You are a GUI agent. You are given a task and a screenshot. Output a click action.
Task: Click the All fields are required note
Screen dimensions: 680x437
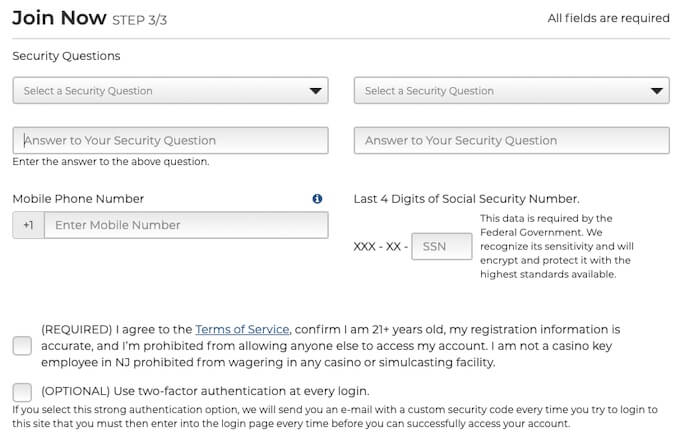click(x=608, y=18)
